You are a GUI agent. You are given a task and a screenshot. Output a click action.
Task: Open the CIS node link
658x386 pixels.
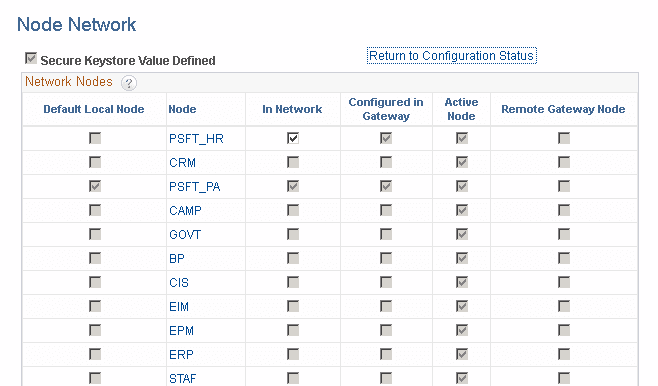[x=179, y=282]
